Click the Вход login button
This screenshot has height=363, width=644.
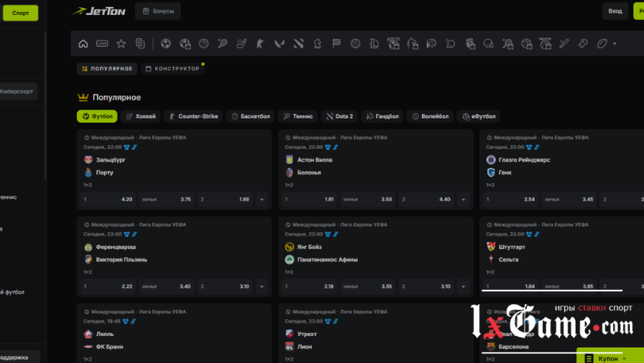tap(615, 11)
